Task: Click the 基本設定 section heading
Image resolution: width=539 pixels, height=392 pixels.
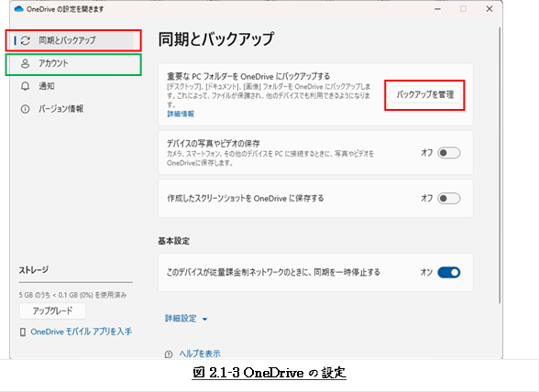Action: [173, 241]
